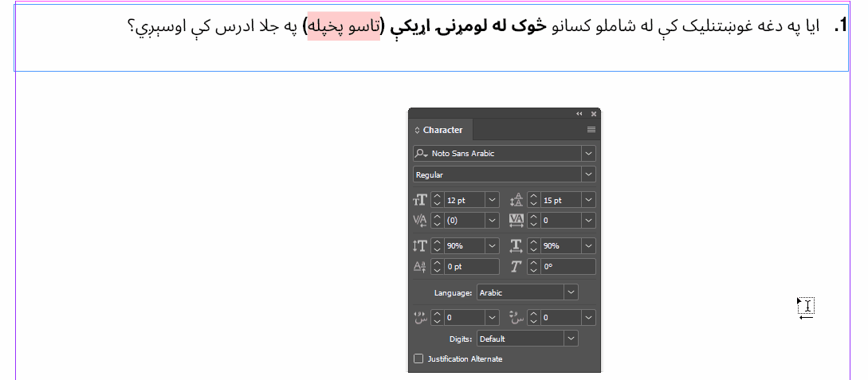Click the baseline shift icon
The width and height of the screenshot is (868, 380).
(421, 267)
